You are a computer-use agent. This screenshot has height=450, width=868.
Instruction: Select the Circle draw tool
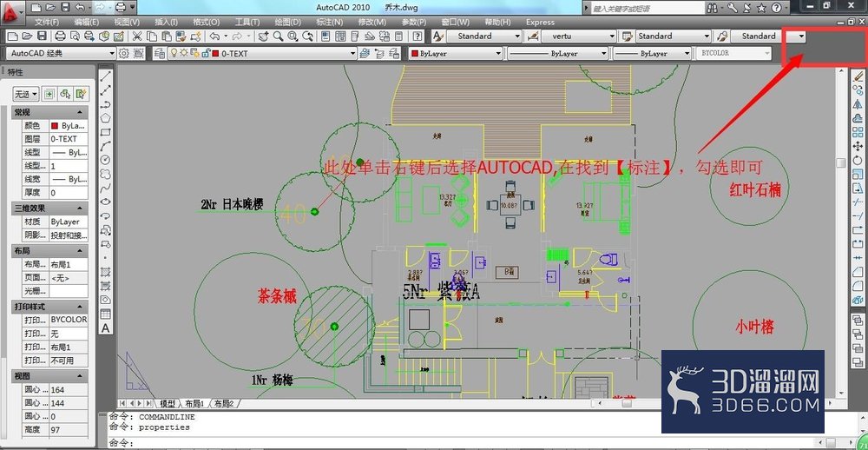105,160
